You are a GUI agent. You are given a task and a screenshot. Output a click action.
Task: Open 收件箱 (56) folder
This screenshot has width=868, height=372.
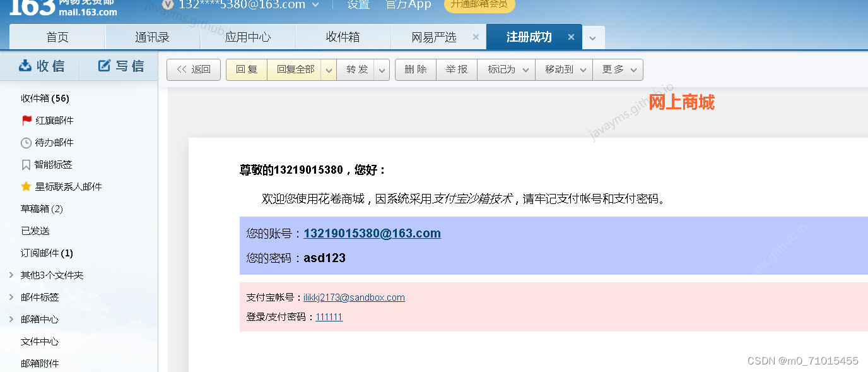[x=45, y=98]
